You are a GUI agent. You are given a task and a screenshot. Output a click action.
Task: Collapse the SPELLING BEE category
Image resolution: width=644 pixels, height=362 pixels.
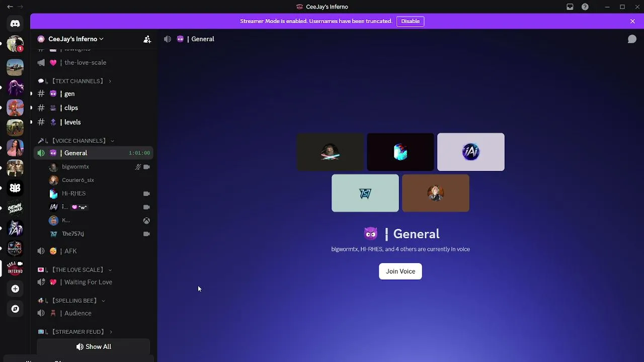pyautogui.click(x=71, y=301)
